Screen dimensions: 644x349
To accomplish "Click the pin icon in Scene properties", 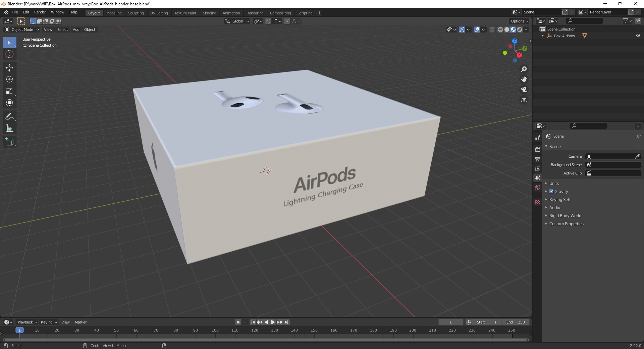I will coord(638,136).
